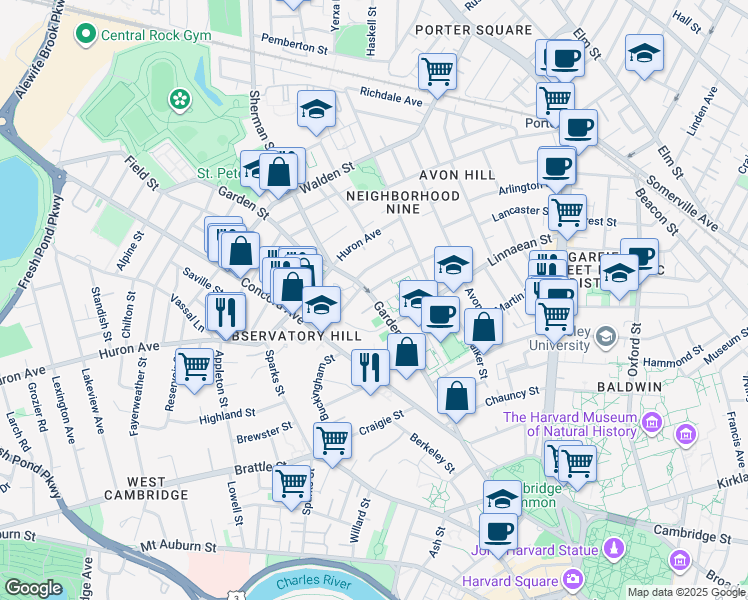Viewport: 748px width, 600px height.
Task: Click the cafe marker near Garden St
Action: click(x=440, y=316)
